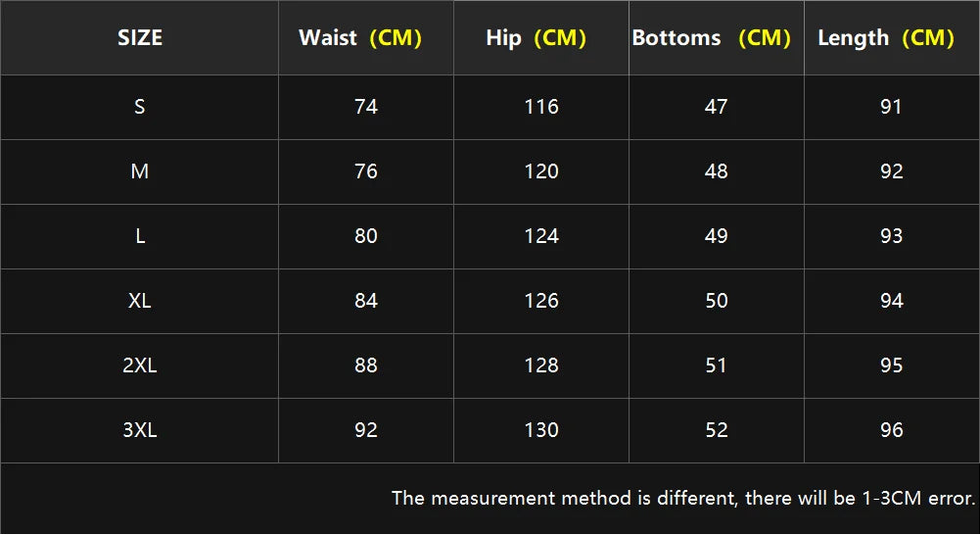Select the M size row label

click(x=140, y=171)
